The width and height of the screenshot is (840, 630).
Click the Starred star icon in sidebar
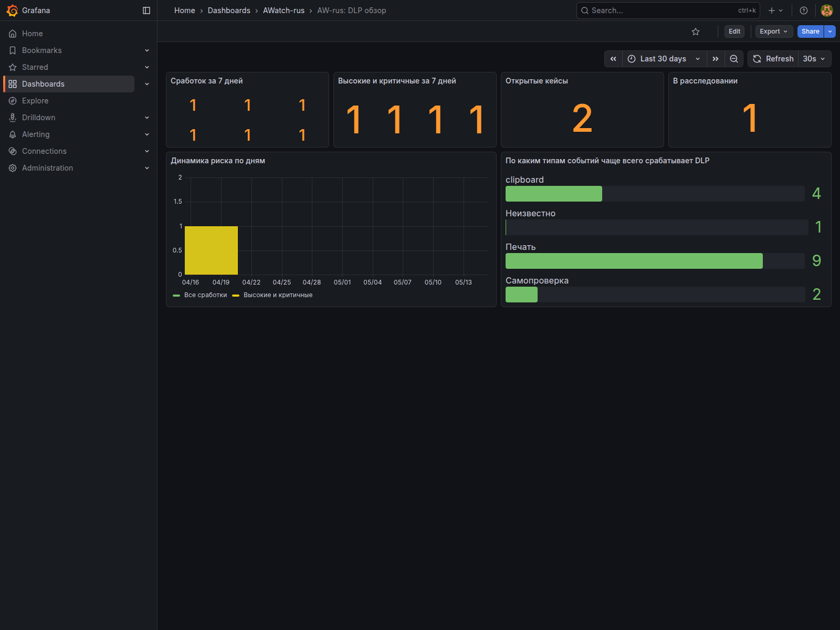click(13, 67)
